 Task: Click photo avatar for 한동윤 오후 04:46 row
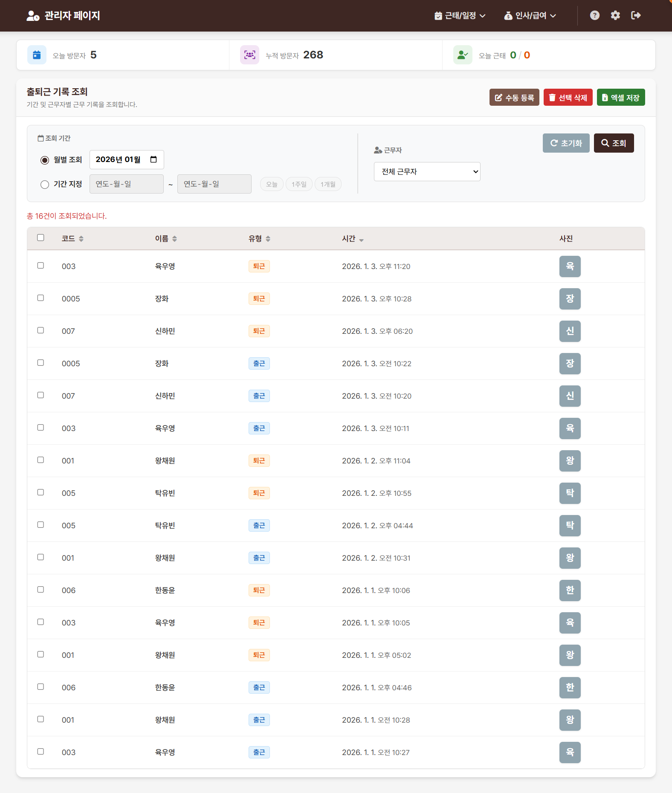point(570,688)
